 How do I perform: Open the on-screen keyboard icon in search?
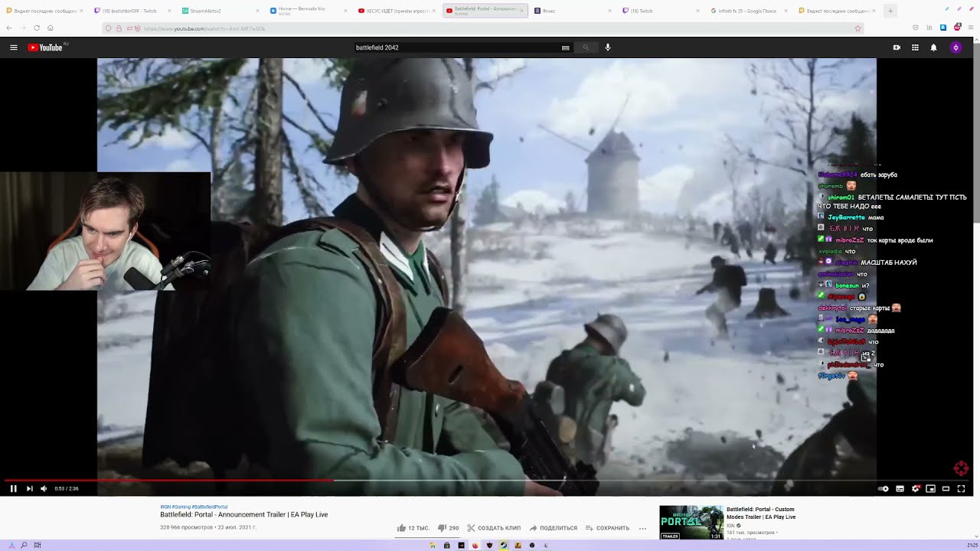565,47
